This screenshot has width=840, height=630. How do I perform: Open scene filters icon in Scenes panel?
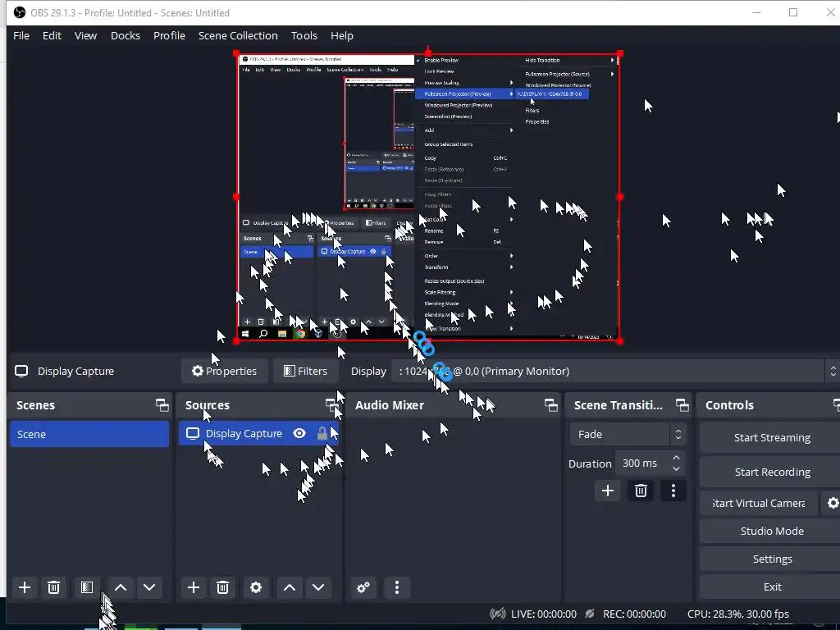tap(87, 587)
